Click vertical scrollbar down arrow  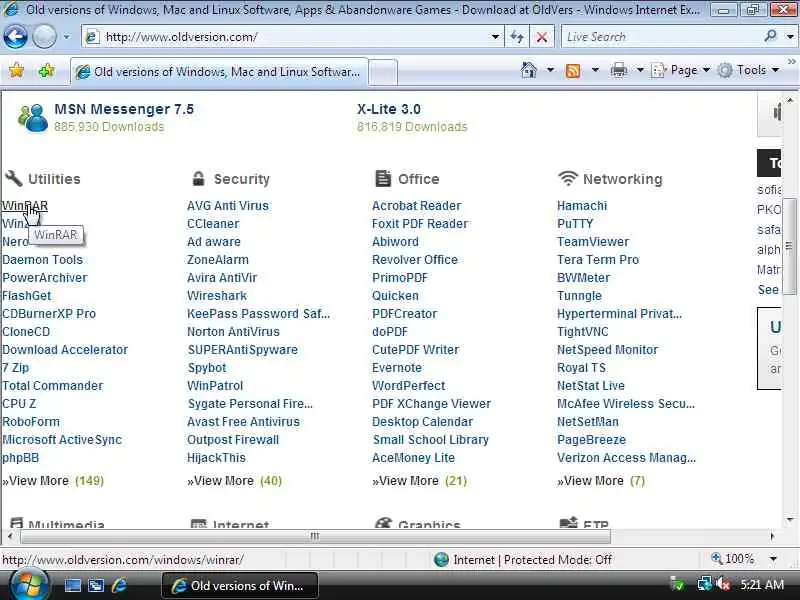click(790, 520)
